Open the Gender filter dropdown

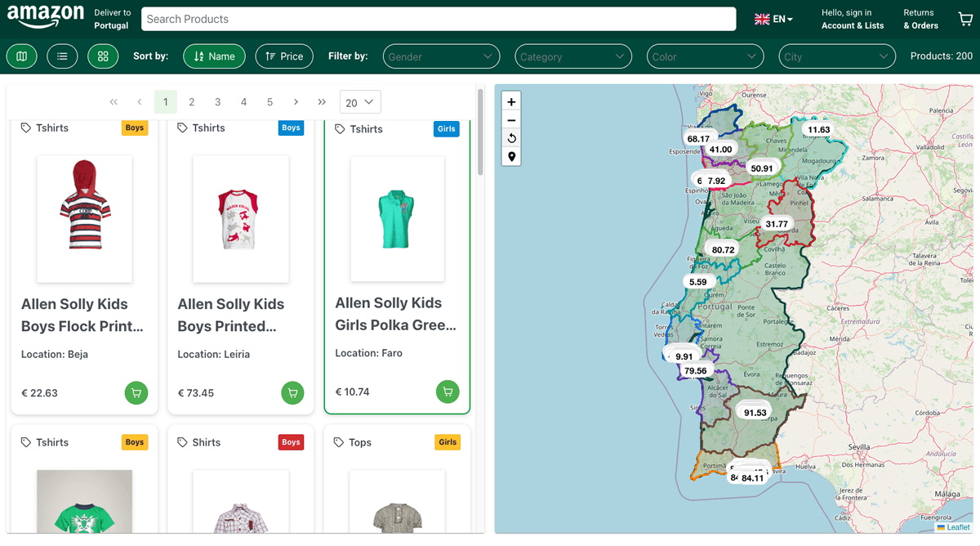(442, 56)
